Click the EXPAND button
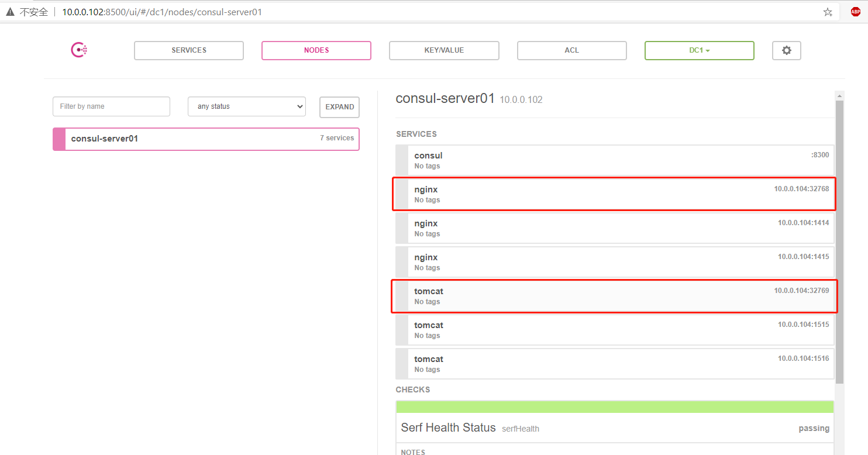 click(339, 107)
